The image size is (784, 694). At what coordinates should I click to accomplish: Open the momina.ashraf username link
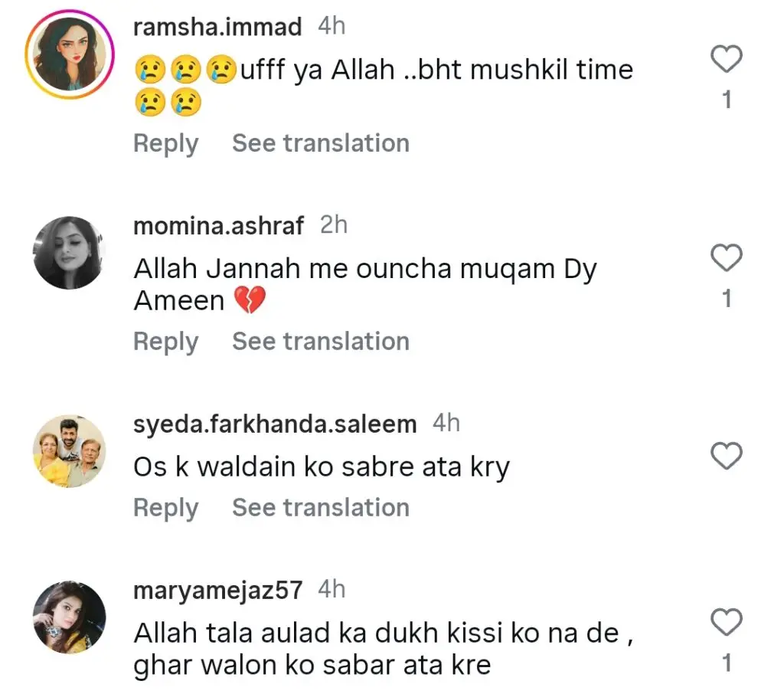(218, 226)
